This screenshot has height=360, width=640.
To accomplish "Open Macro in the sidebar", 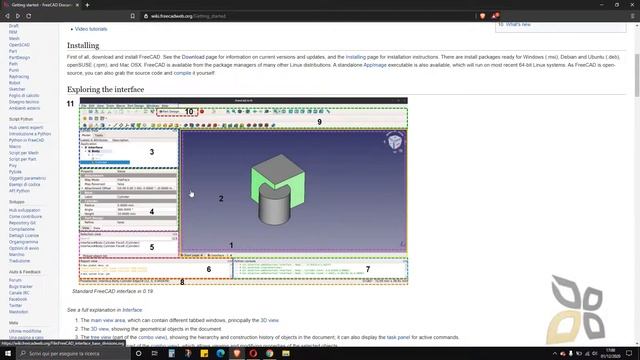I will pos(15,147).
